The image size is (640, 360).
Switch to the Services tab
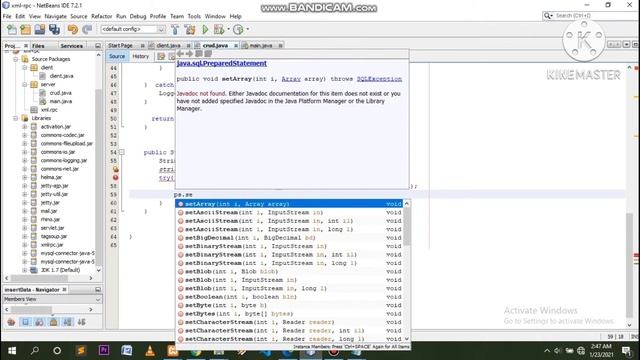[x=71, y=46]
